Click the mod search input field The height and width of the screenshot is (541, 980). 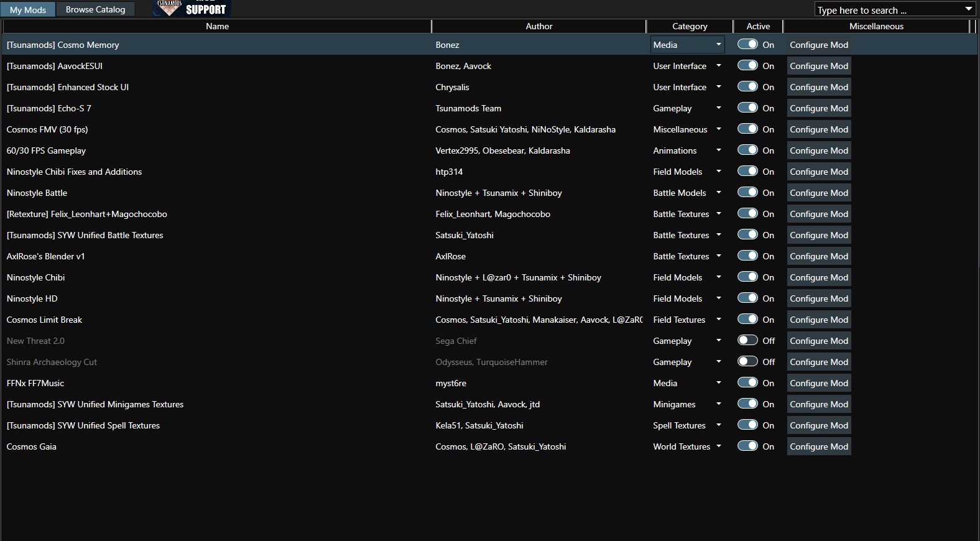tap(888, 10)
